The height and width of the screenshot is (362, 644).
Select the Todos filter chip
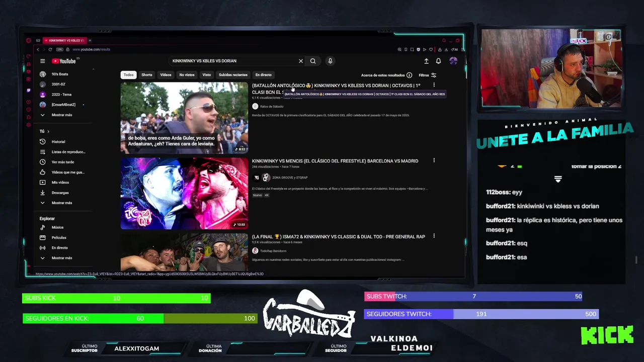click(129, 75)
